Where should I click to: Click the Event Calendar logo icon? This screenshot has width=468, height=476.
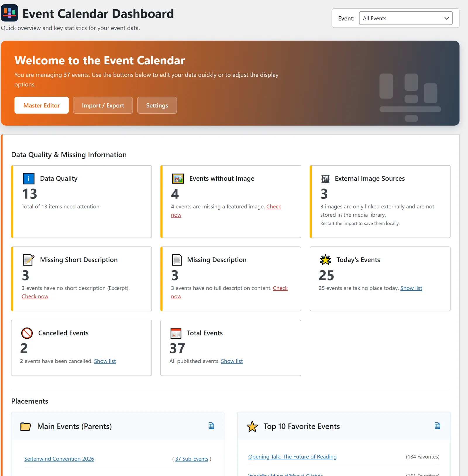coord(10,13)
